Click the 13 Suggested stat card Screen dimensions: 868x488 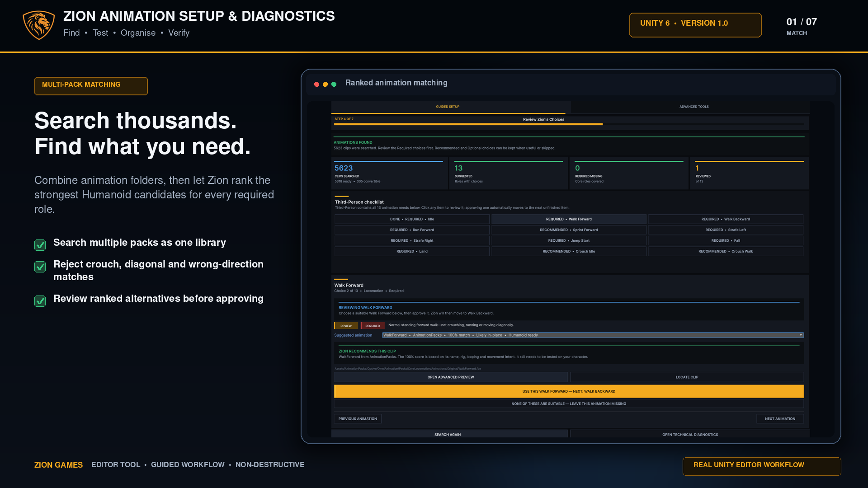[509, 174]
